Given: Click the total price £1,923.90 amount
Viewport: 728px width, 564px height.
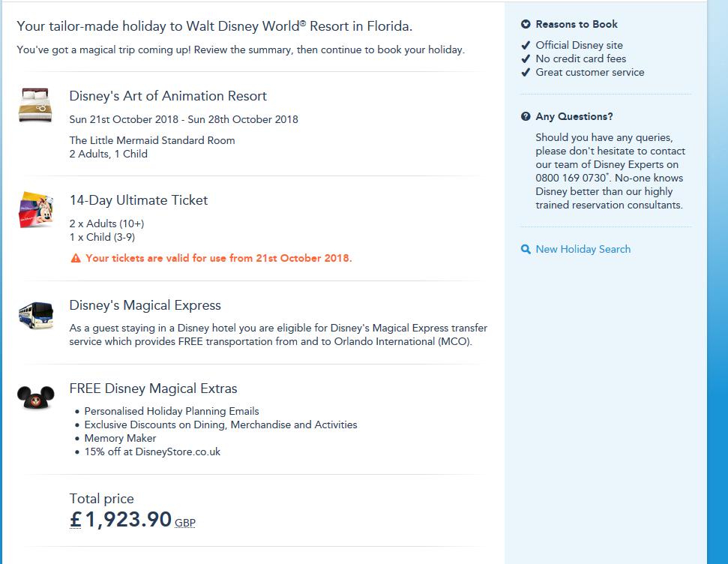Looking at the screenshot, I should 121,519.
